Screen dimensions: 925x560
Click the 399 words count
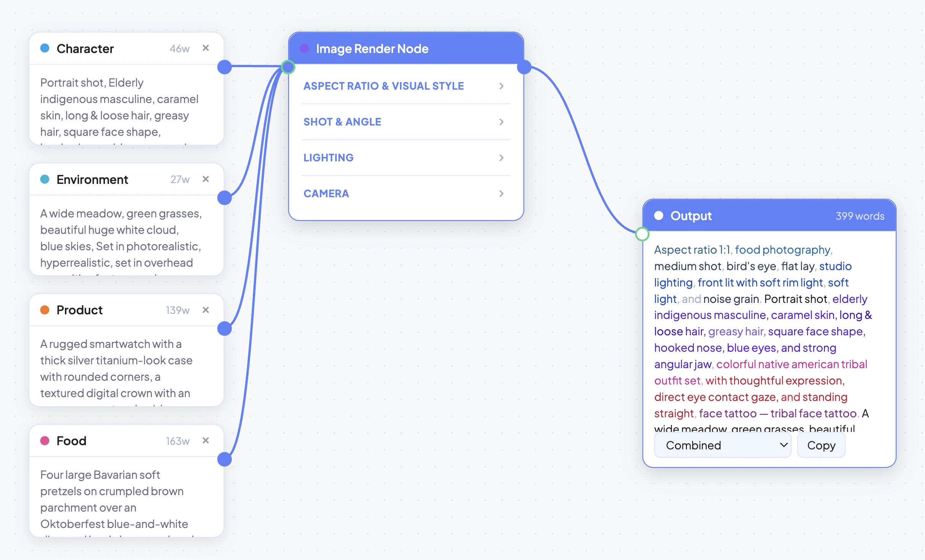click(x=860, y=216)
